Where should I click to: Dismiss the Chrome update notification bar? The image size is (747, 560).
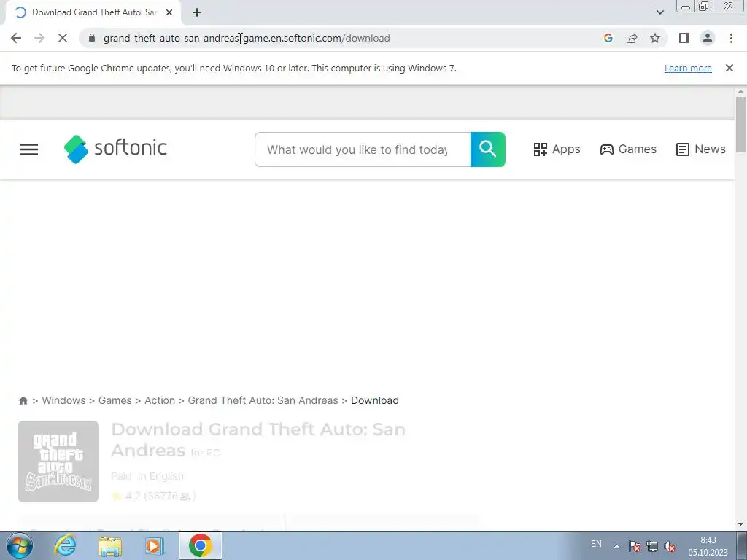(729, 68)
